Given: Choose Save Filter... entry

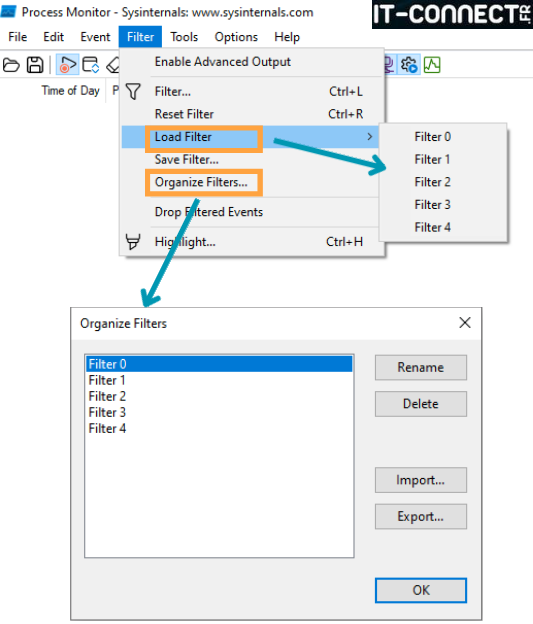Looking at the screenshot, I should pos(252,160).
